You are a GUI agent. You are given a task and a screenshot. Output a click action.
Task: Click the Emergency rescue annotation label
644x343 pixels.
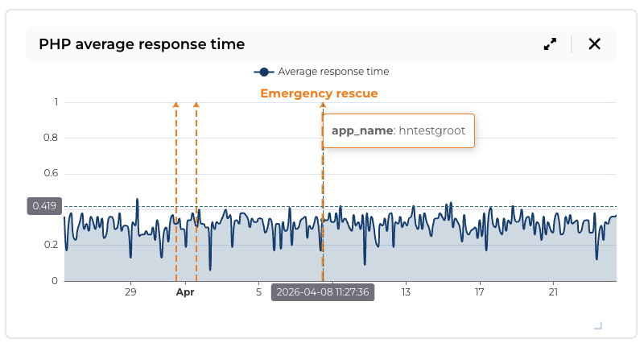(x=319, y=93)
